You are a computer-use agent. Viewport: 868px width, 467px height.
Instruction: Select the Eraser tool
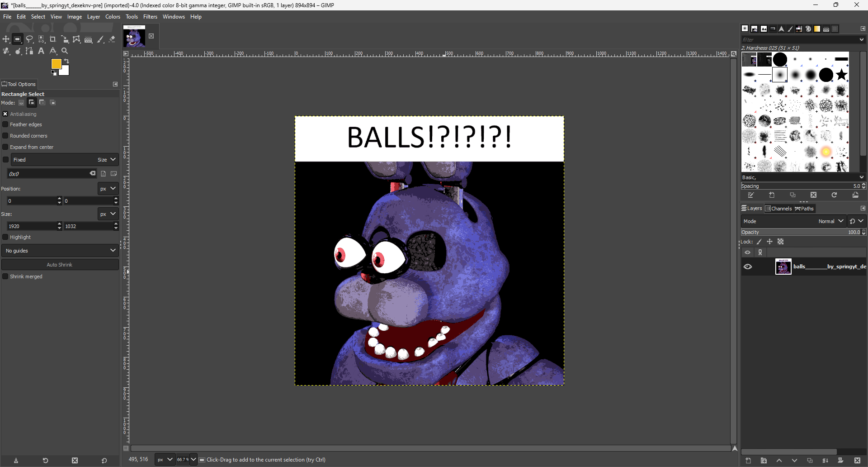tap(112, 39)
